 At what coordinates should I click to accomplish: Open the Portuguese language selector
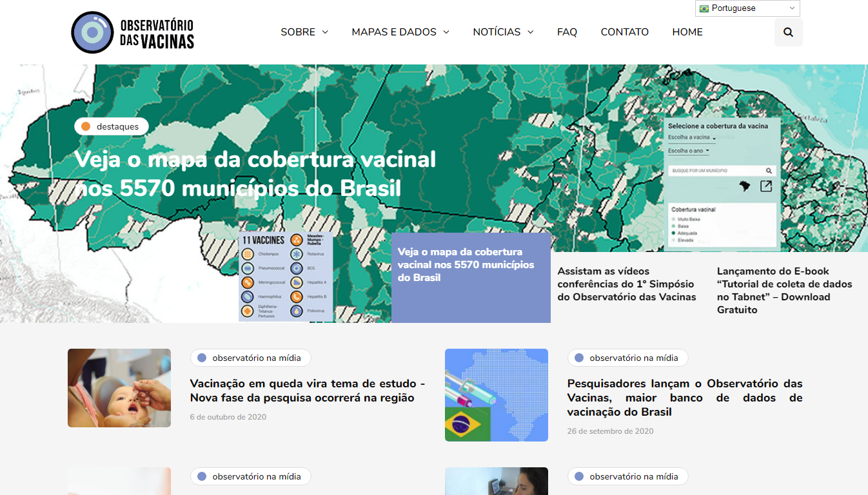pyautogui.click(x=747, y=8)
